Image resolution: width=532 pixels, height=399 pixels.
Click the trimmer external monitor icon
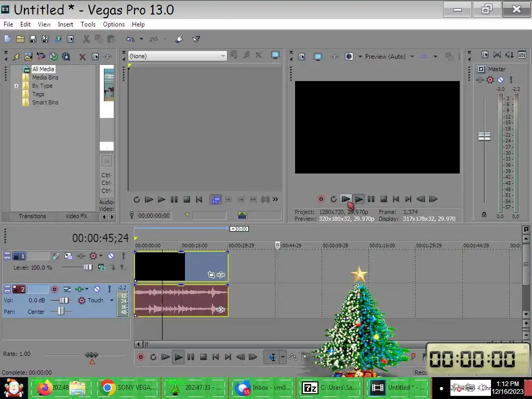click(x=275, y=55)
